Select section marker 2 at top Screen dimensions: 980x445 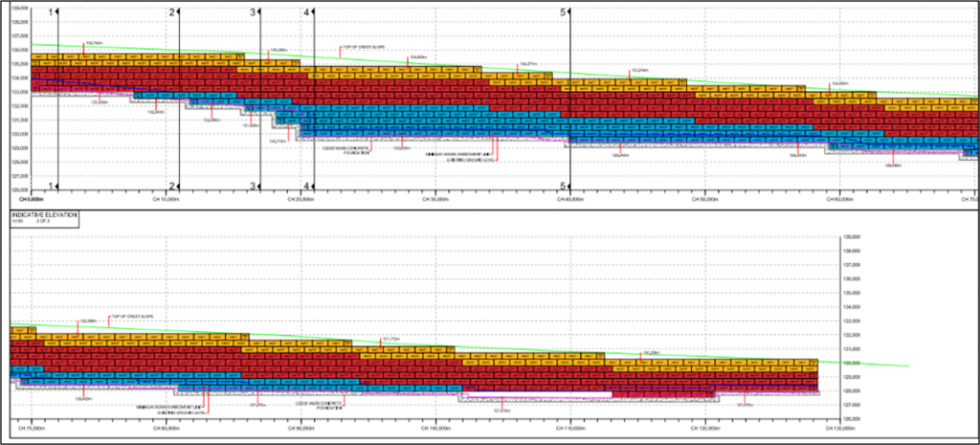[171, 11]
